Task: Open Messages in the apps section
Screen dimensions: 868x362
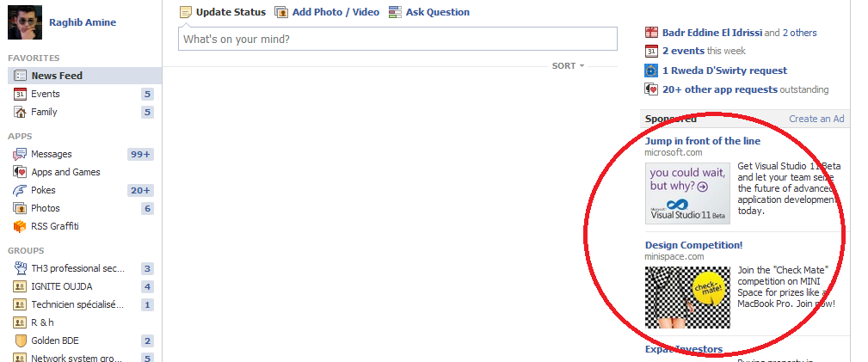Action: [52, 155]
